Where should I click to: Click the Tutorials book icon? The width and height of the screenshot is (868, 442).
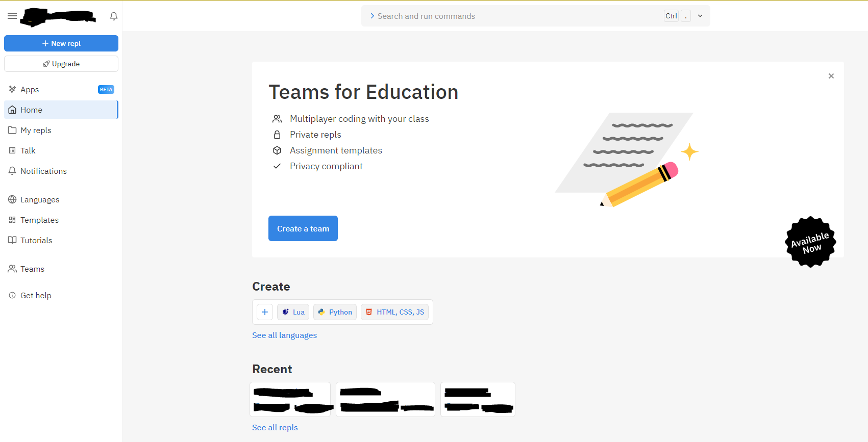(x=12, y=240)
